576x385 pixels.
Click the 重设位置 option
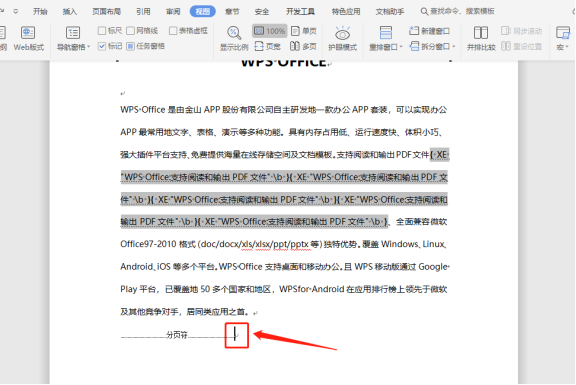[x=522, y=46]
